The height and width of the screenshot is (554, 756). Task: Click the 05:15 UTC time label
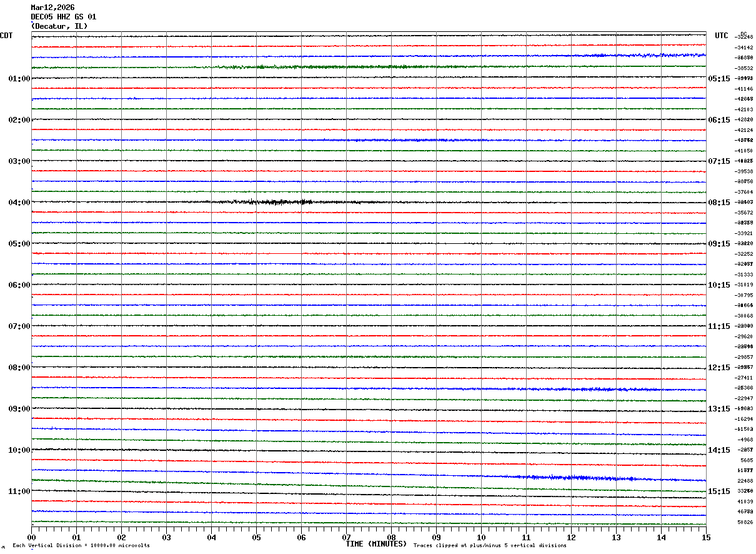(719, 79)
